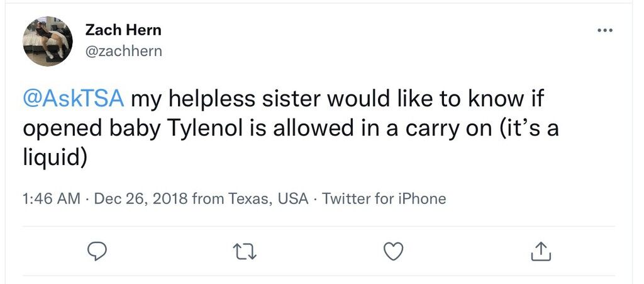Image resolution: width=644 pixels, height=284 pixels.
Task: Open the three-dot more options menu
Action: tap(605, 30)
